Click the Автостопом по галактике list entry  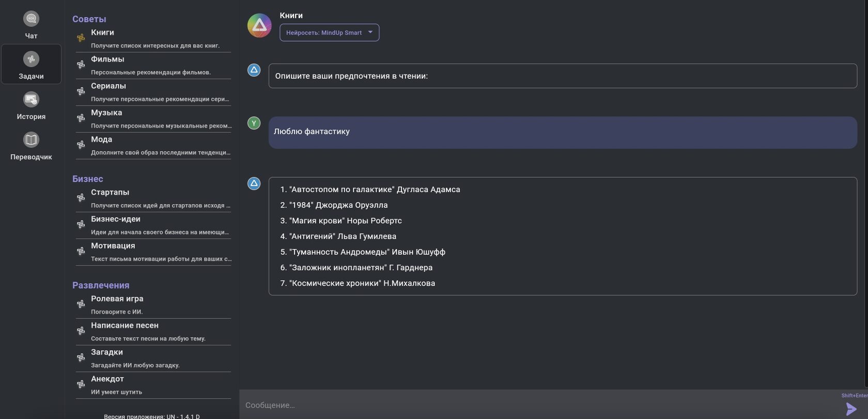click(x=370, y=190)
